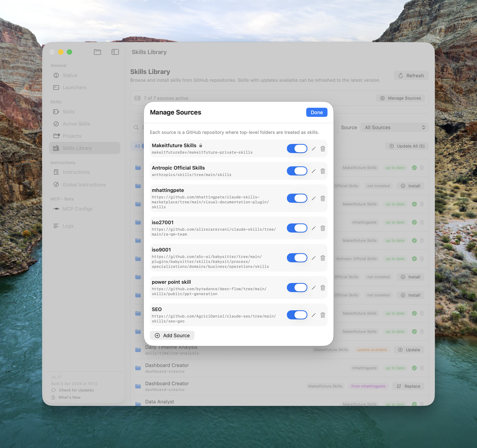477x448 pixels.
Task: Delete the power point skill source
Action: coord(323,288)
